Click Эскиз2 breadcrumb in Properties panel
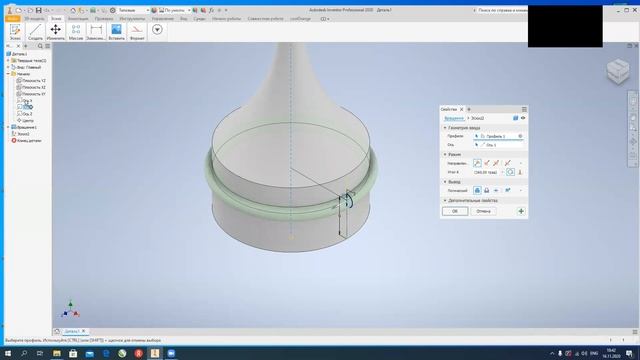 [x=478, y=118]
